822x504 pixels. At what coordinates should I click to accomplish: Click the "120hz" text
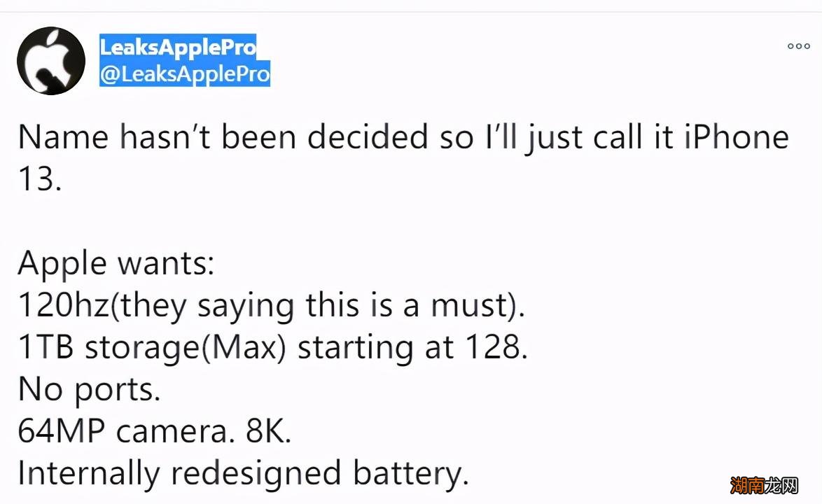click(63, 305)
